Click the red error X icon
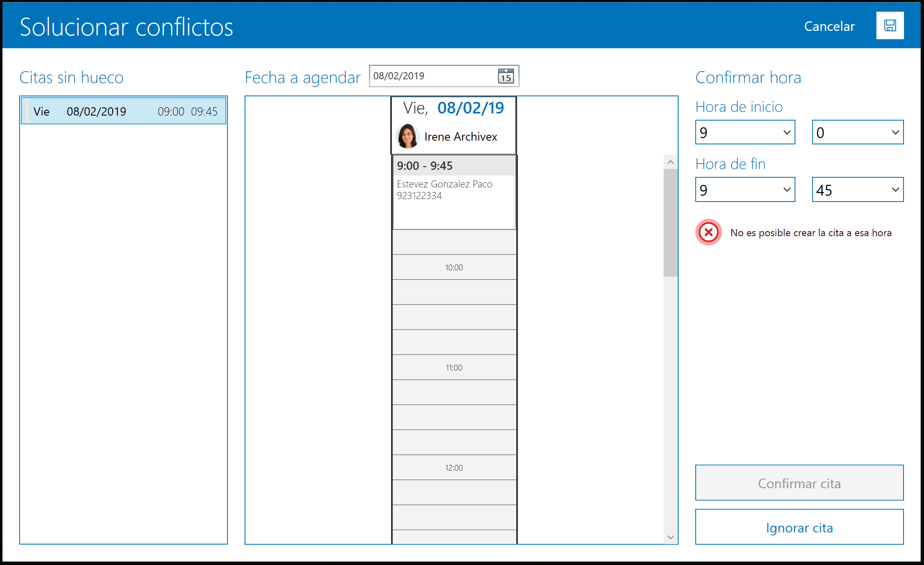This screenshot has width=924, height=565. tap(708, 232)
